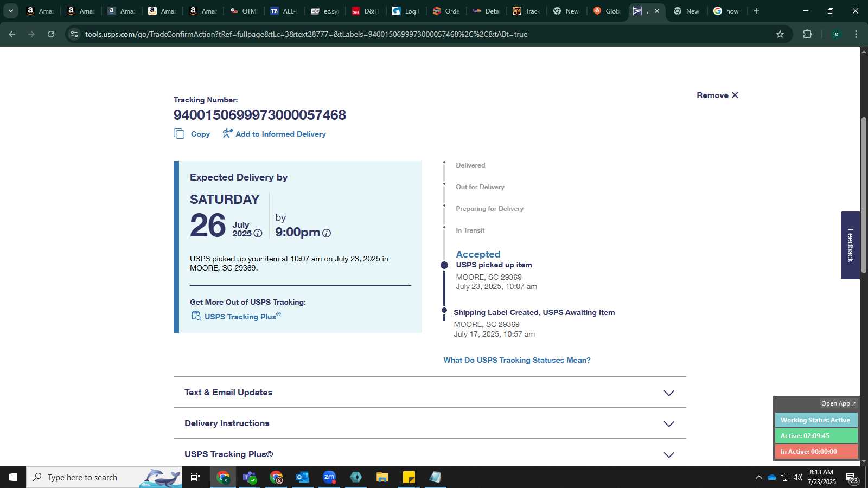This screenshot has width=868, height=488.
Task: Click the info icon beside 9:00pm
Action: [x=327, y=233]
